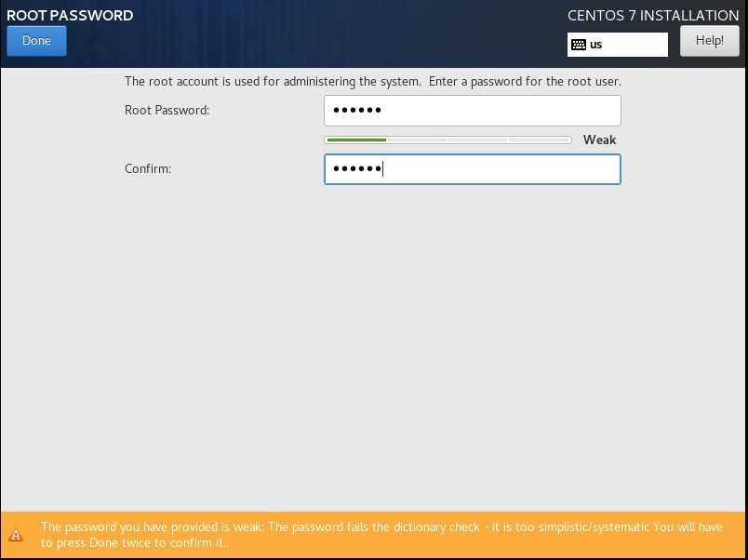
Task: Click the CENTOS 7 INSTALLATION title
Action: coord(653,15)
